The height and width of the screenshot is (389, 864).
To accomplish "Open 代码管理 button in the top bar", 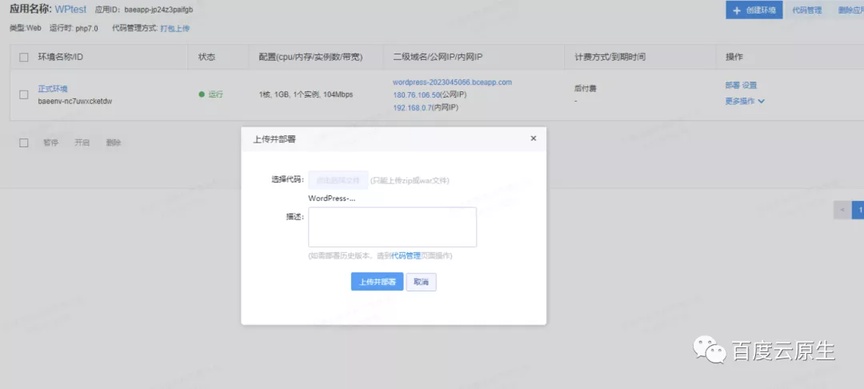I will pyautogui.click(x=807, y=10).
